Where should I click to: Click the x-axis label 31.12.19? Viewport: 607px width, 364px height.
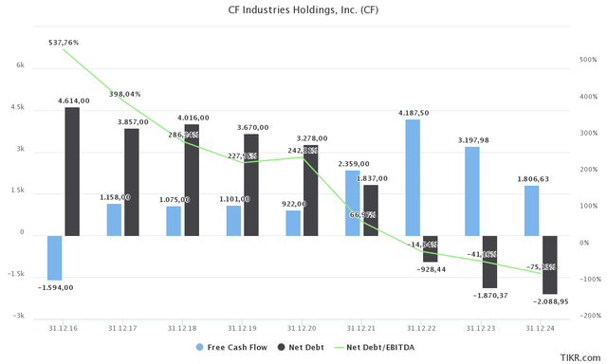click(x=242, y=328)
